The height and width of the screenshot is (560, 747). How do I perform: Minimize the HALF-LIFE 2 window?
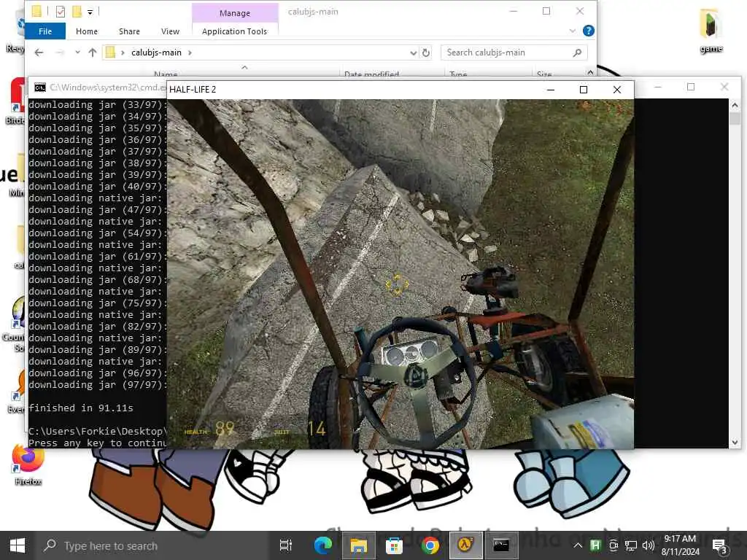(551, 90)
